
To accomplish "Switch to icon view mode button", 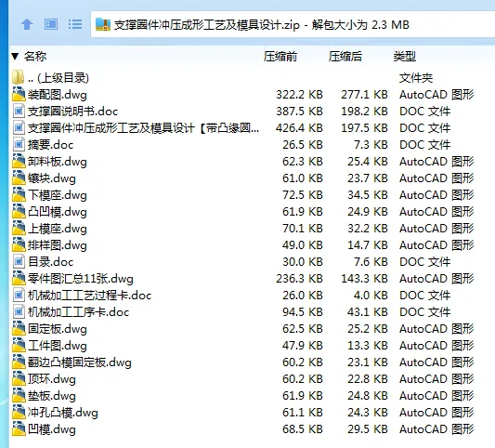I will pyautogui.click(x=51, y=24).
